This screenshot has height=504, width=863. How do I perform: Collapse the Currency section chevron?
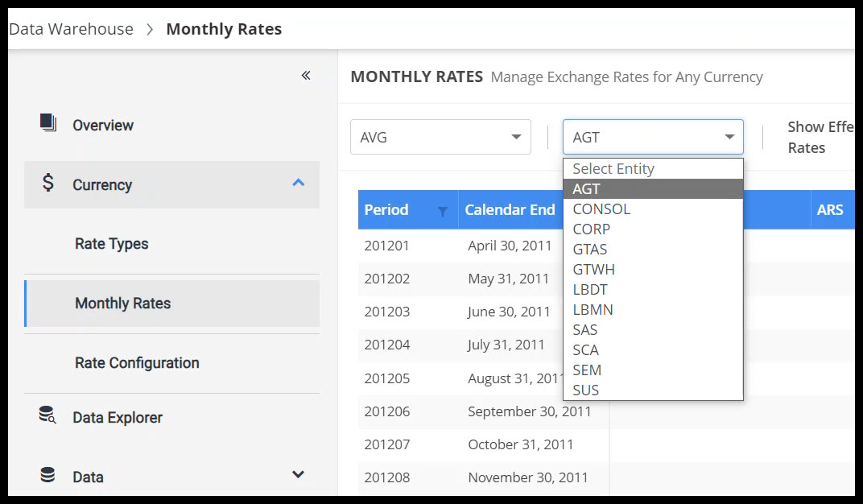[x=298, y=184]
